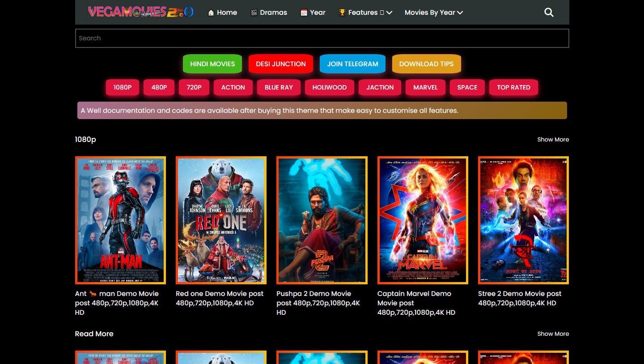This screenshot has width=644, height=364.
Task: Open Stree 2 Demo Movie post title
Action: 519,298
